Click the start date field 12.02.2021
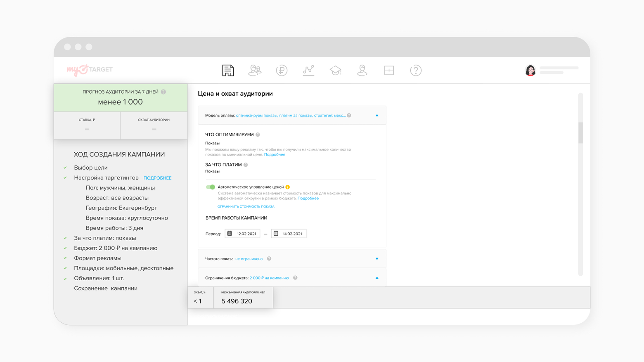Screen dimensions: 644x362 coord(242,234)
